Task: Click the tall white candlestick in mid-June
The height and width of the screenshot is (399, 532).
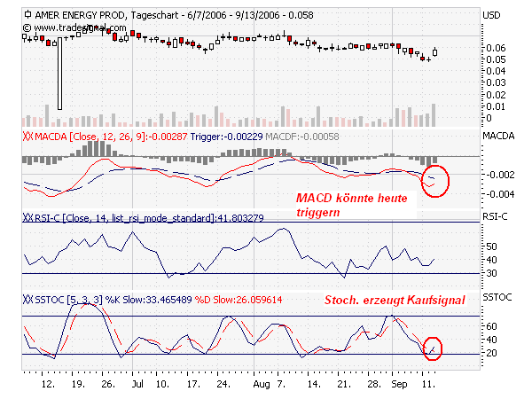Action: (x=59, y=74)
